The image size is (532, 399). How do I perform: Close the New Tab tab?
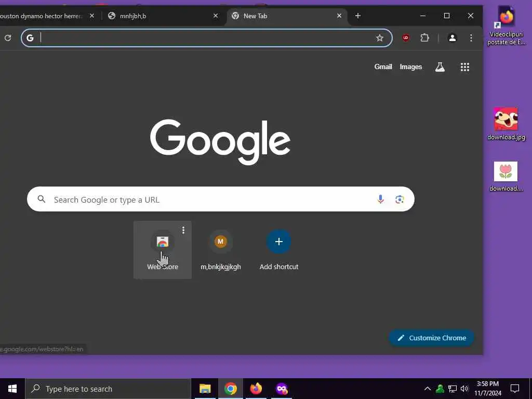(x=339, y=16)
